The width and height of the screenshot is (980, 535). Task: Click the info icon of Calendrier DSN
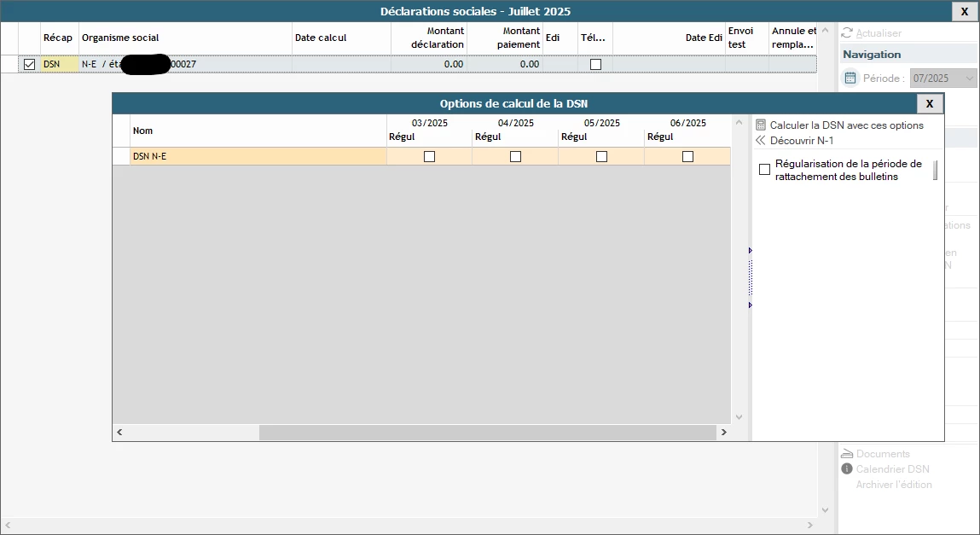[x=847, y=468]
